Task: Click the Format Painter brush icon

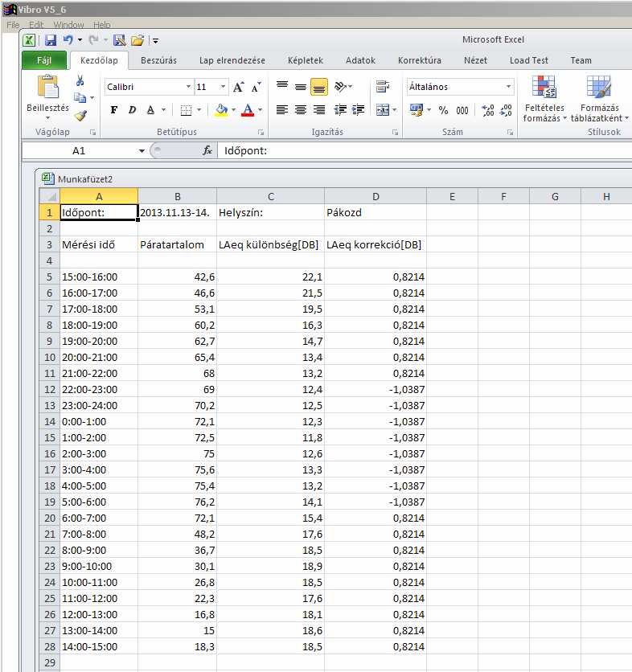Action: [80, 115]
